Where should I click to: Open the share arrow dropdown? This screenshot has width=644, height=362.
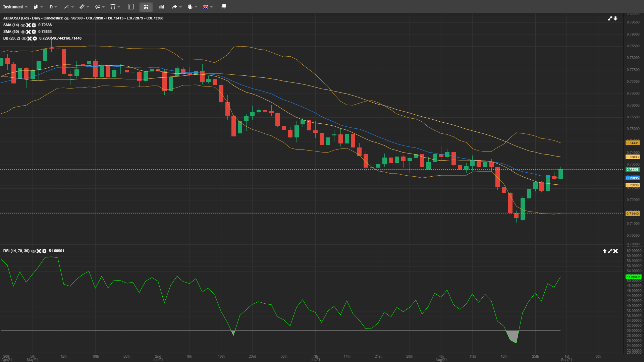180,7
